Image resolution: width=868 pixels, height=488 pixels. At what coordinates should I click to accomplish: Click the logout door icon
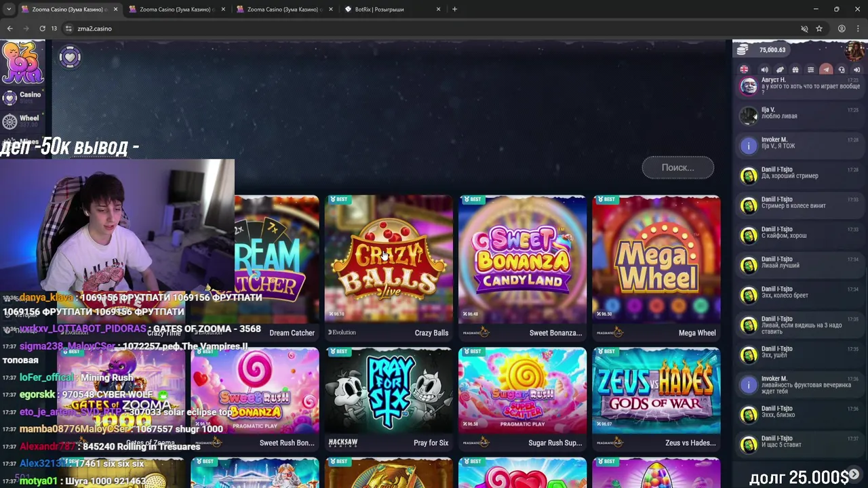pyautogui.click(x=856, y=70)
